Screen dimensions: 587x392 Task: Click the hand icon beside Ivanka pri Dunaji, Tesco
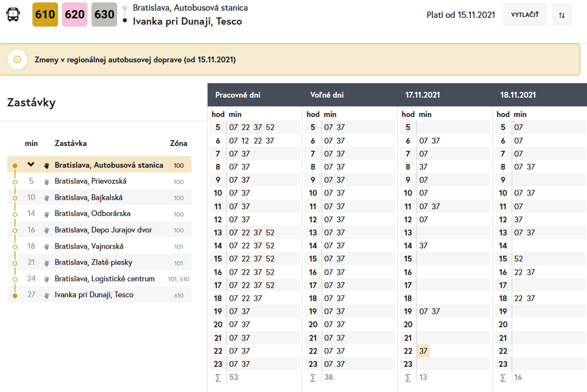click(46, 295)
